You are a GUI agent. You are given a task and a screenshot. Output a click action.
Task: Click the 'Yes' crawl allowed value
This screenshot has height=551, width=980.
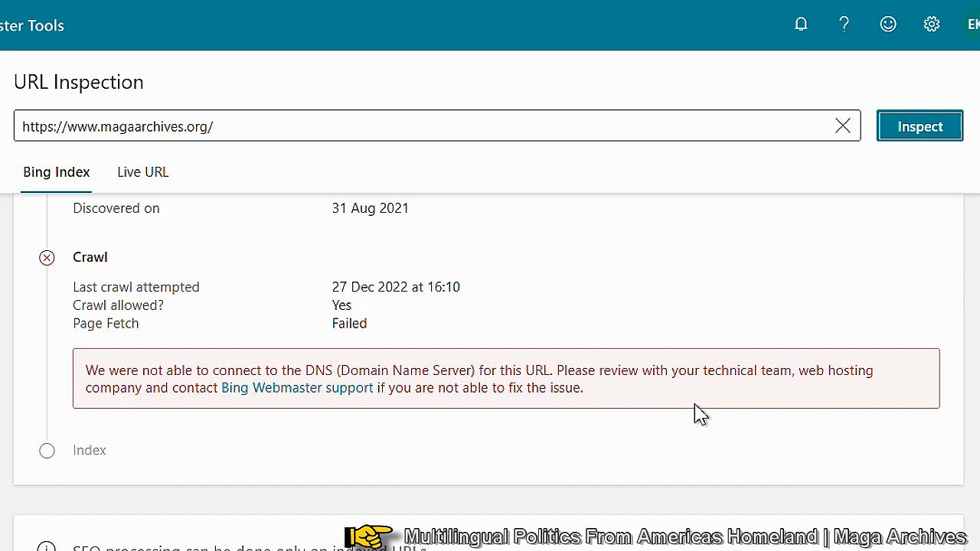point(341,305)
